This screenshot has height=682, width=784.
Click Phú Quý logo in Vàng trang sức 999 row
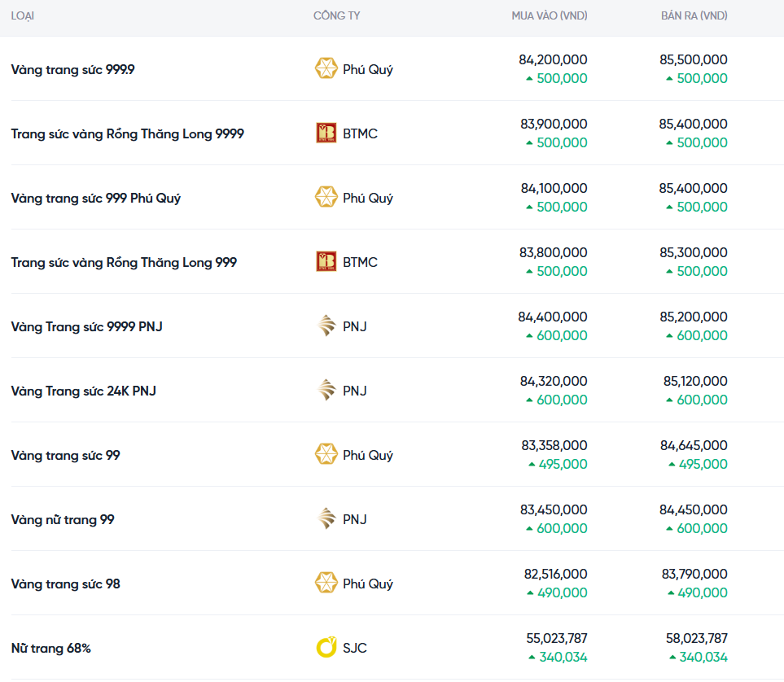(x=326, y=198)
